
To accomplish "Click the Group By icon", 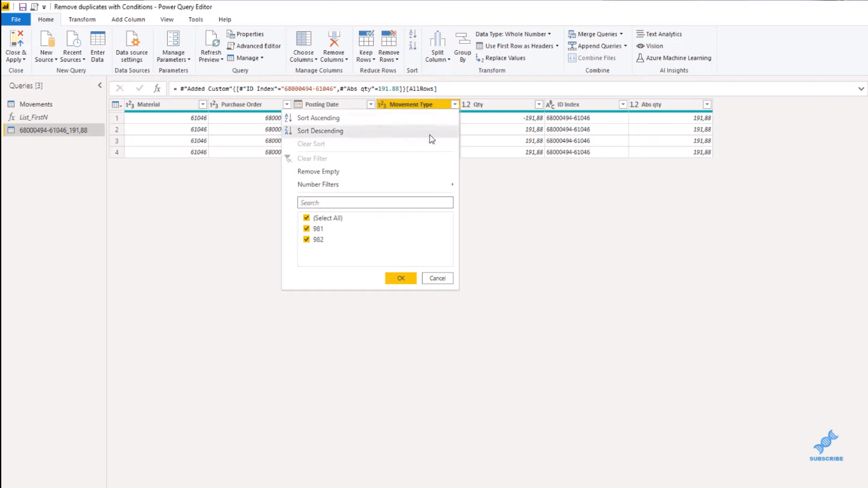I will pos(463,39).
